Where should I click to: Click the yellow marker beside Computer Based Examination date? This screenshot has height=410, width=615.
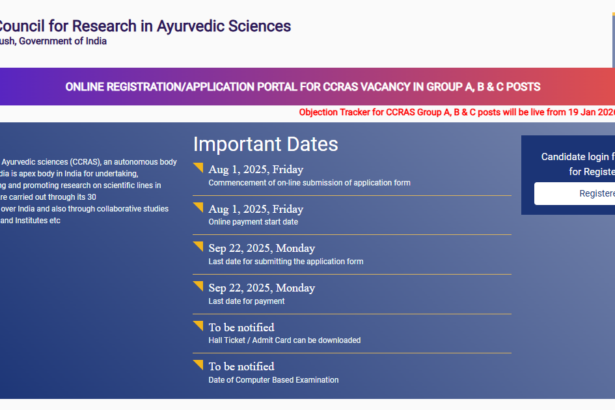198,365
